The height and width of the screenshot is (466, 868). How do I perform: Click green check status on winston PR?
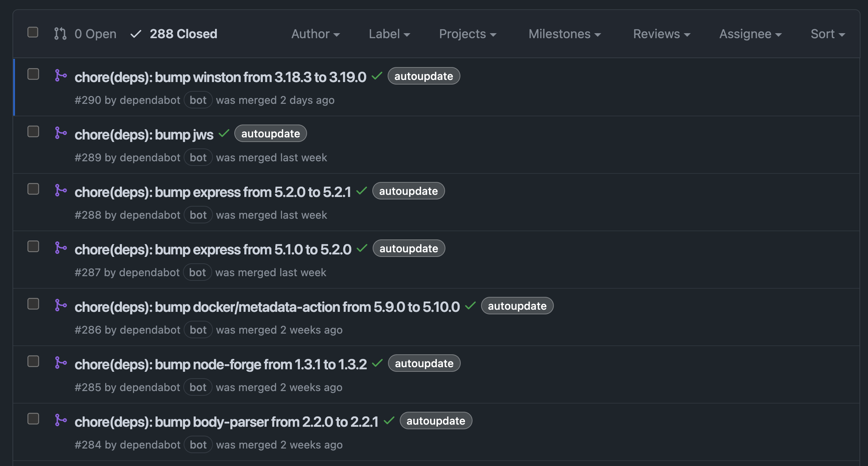click(x=377, y=76)
